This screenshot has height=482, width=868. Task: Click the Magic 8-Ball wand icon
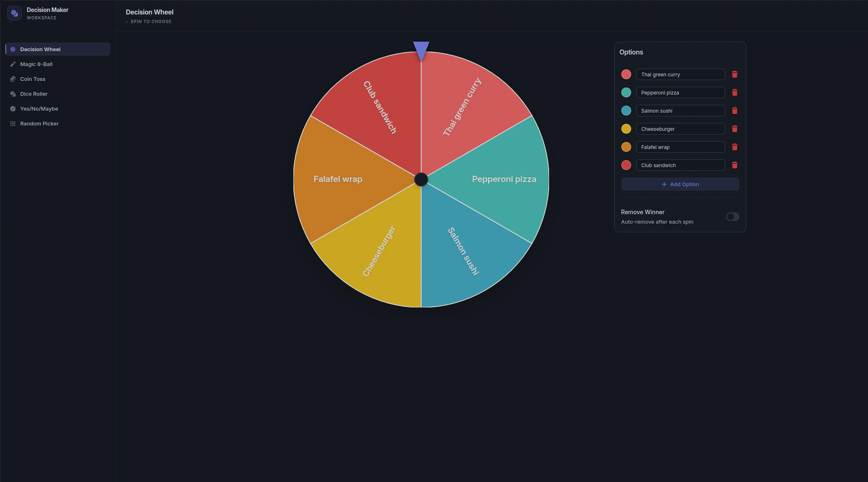pos(13,64)
